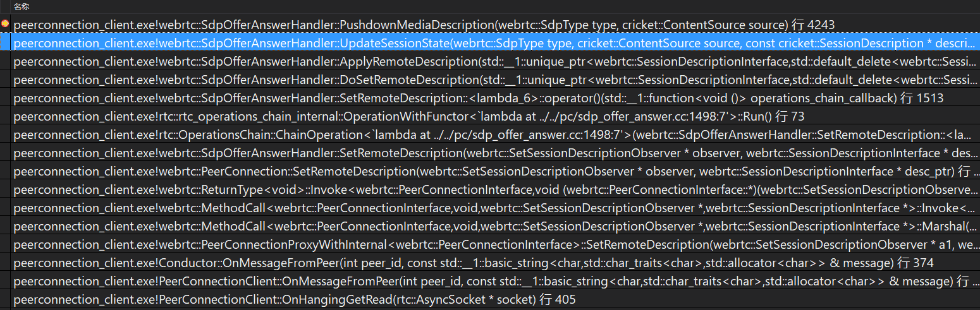Click the left margin beside OnHangingGetRead frame
The image size is (980, 310).
point(5,299)
